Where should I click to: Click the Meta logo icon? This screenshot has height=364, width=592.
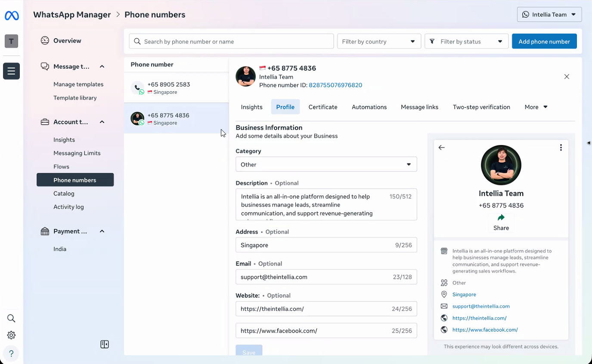tap(12, 16)
